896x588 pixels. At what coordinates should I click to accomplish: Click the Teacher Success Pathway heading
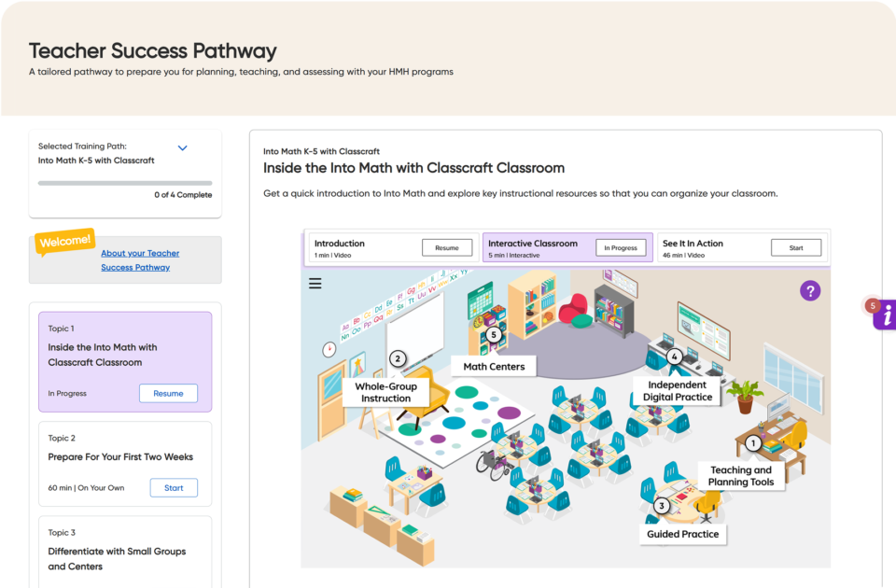point(152,50)
